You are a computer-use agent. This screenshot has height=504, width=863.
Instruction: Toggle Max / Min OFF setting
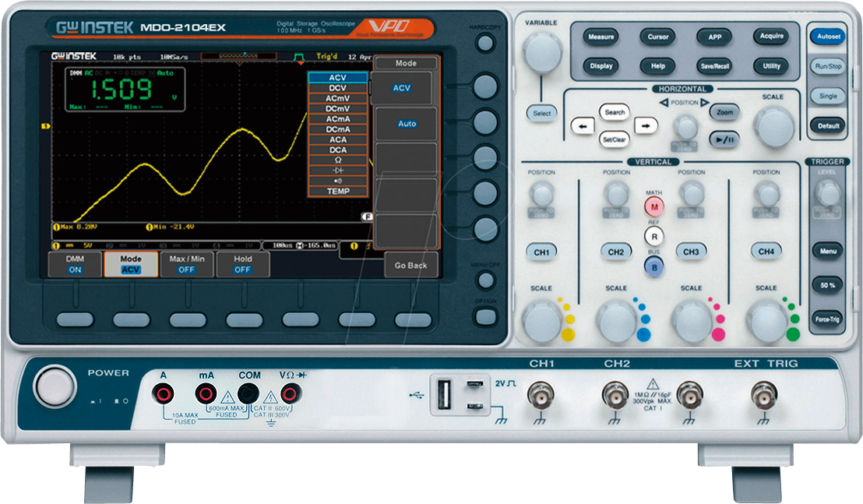(187, 264)
